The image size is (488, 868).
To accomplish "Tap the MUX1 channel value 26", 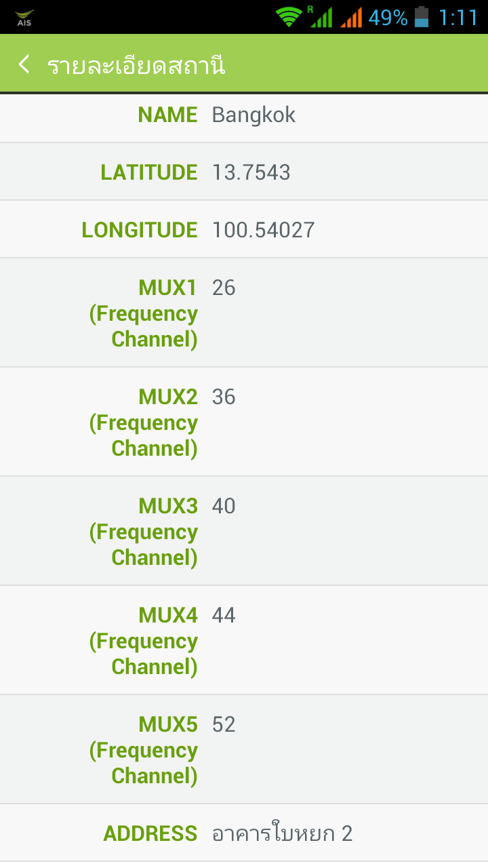I will click(224, 288).
